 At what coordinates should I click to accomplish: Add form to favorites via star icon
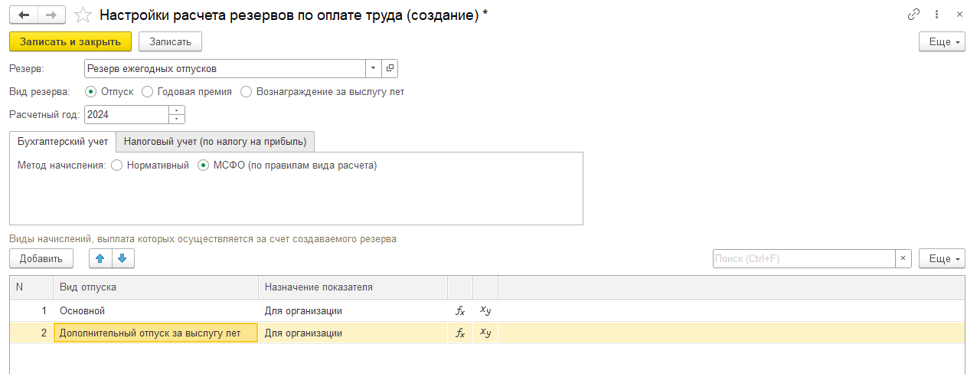coord(83,15)
